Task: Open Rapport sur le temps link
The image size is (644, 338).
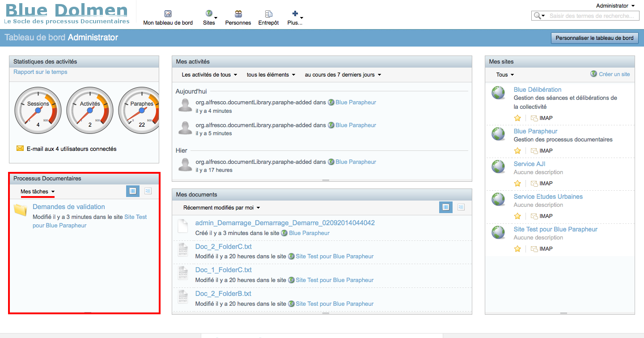Action: coord(40,72)
